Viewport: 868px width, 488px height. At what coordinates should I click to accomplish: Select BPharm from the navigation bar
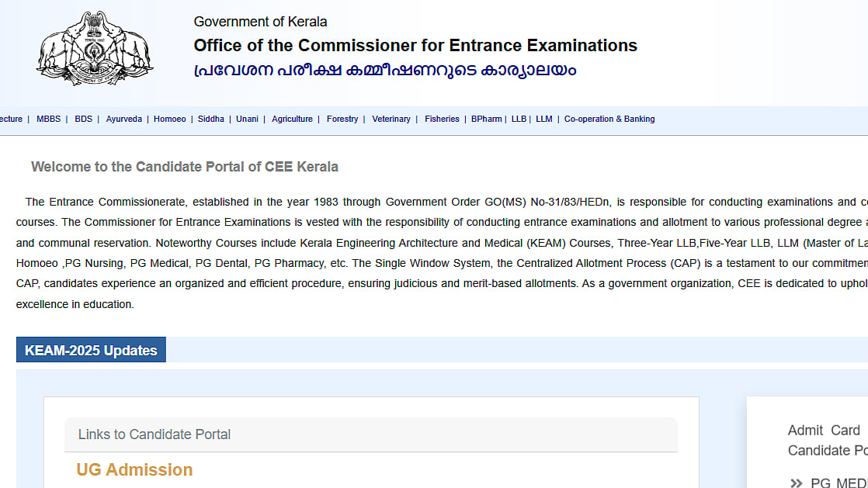(x=486, y=119)
